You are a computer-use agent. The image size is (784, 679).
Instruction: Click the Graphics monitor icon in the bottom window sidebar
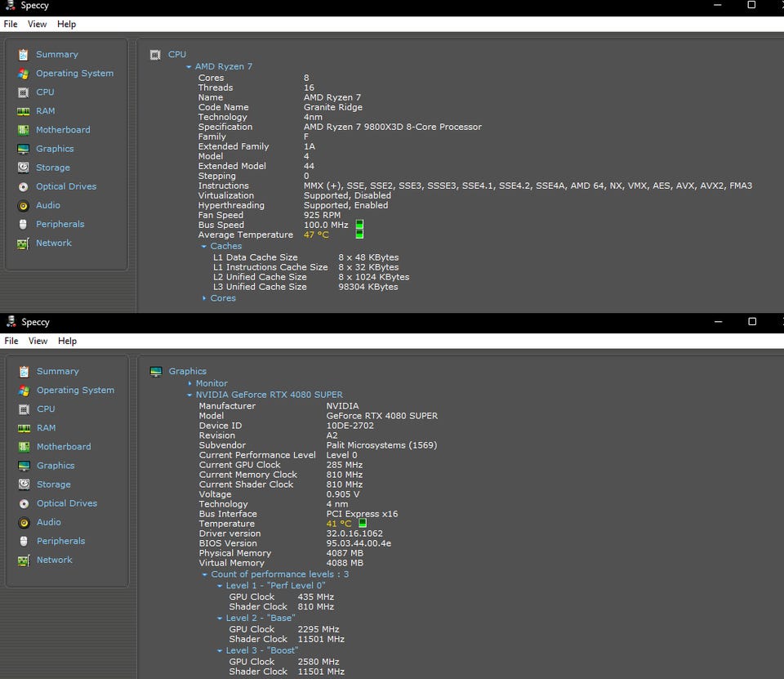[x=24, y=466]
